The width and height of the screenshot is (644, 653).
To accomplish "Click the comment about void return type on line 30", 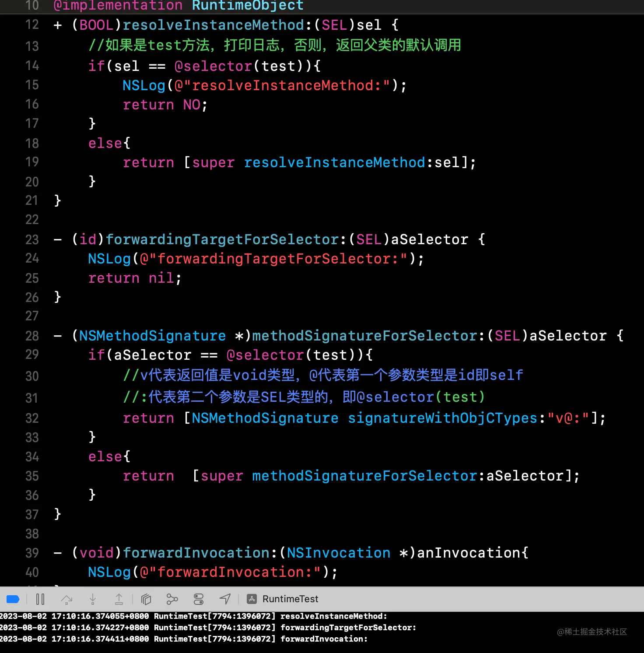I will pyautogui.click(x=323, y=375).
